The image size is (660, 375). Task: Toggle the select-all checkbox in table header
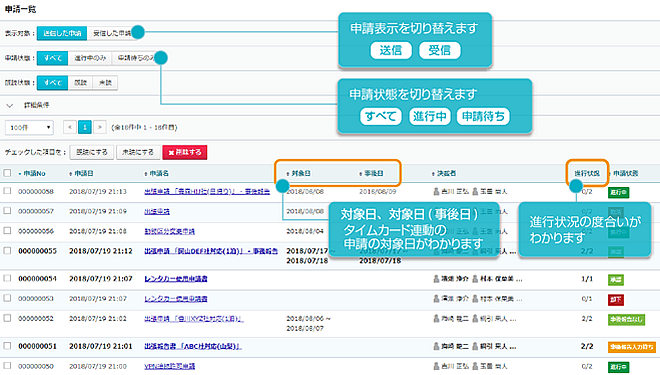coord(8,173)
